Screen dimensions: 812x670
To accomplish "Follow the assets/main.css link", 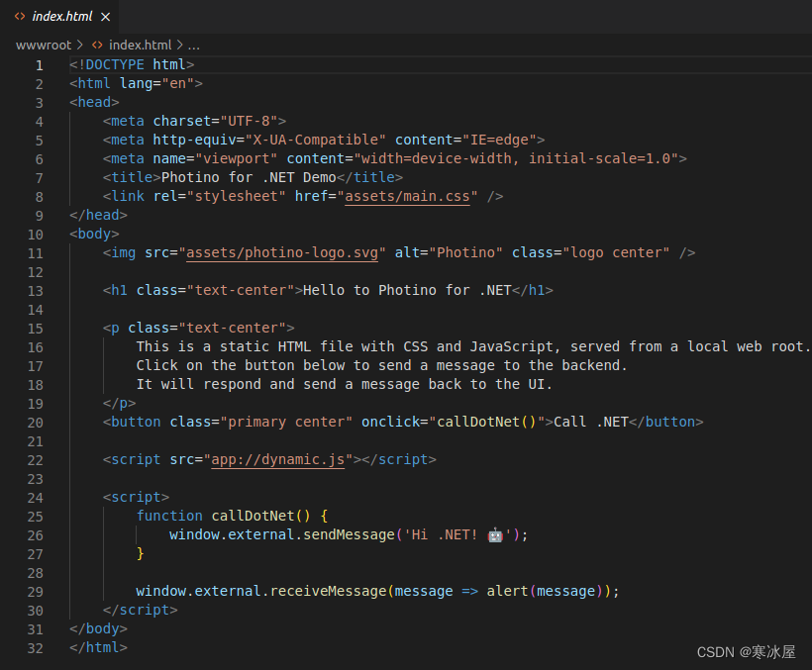I will (408, 197).
